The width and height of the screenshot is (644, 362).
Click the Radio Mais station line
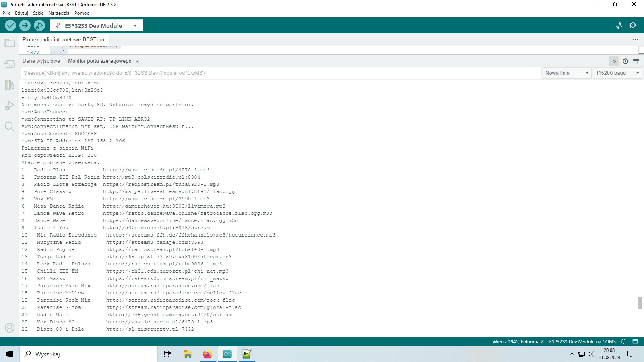point(126,315)
